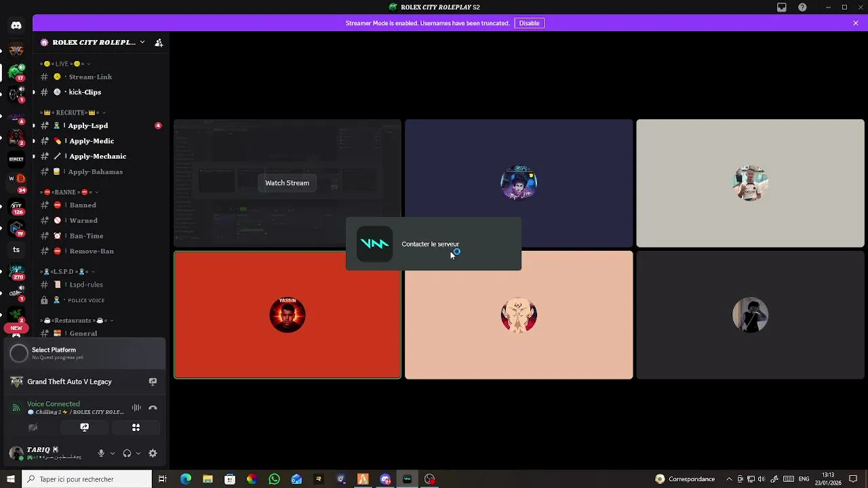Click the Watch Stream button
The height and width of the screenshot is (488, 868).
[x=287, y=183]
